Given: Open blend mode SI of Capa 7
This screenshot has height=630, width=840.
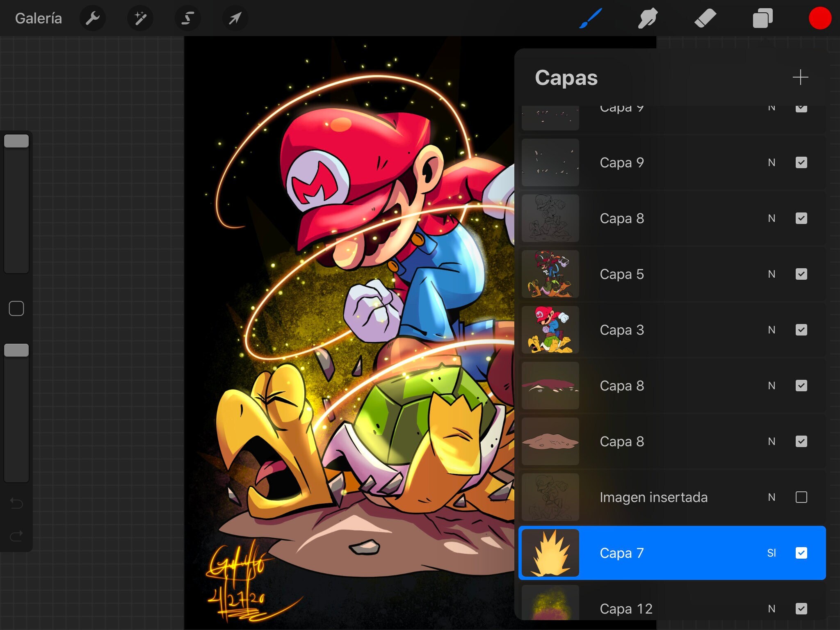Looking at the screenshot, I should tap(772, 553).
